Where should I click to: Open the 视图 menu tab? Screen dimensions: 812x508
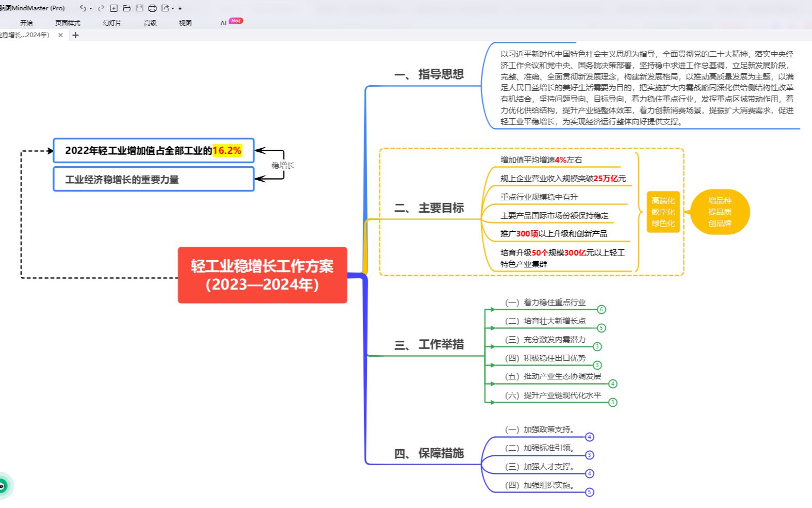[185, 23]
